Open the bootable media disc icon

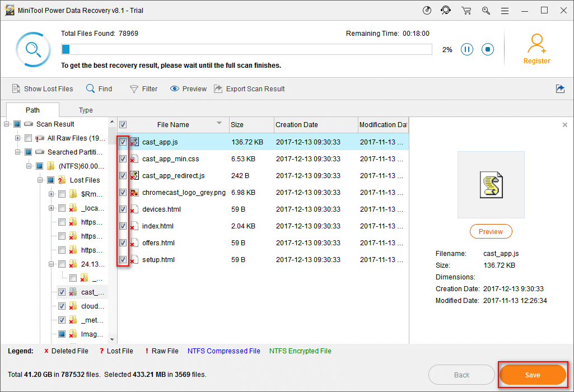(427, 11)
